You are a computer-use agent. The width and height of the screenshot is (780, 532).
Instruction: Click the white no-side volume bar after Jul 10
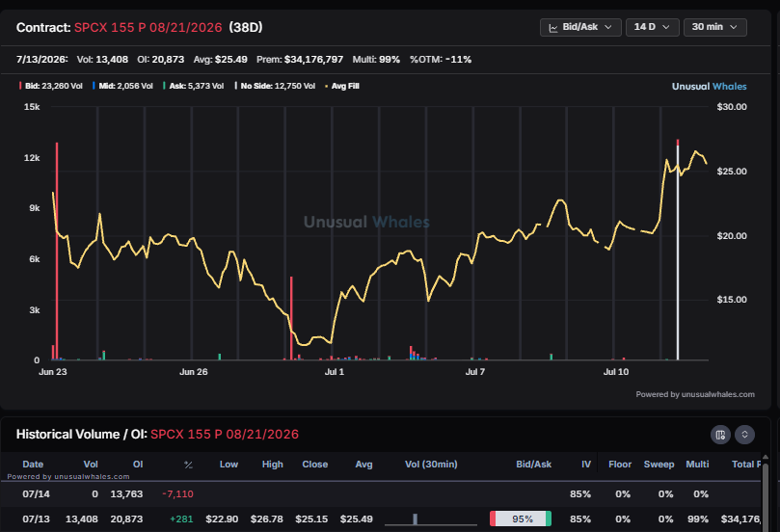[x=678, y=253]
